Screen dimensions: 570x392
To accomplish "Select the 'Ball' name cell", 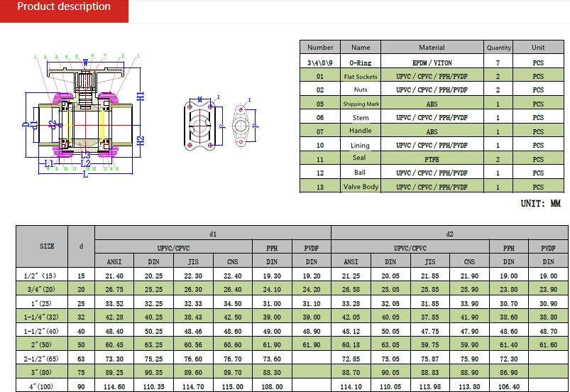I will [360, 173].
